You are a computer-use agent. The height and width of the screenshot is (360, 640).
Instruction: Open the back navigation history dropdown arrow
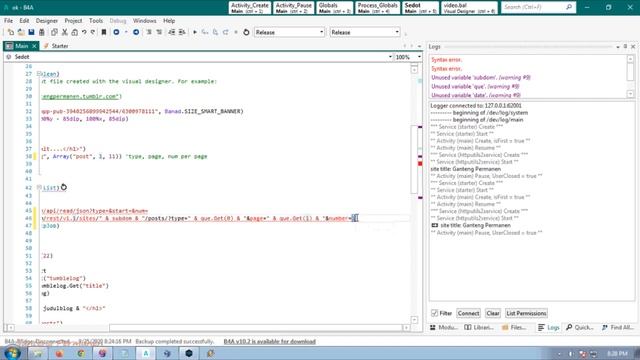[x=126, y=32]
